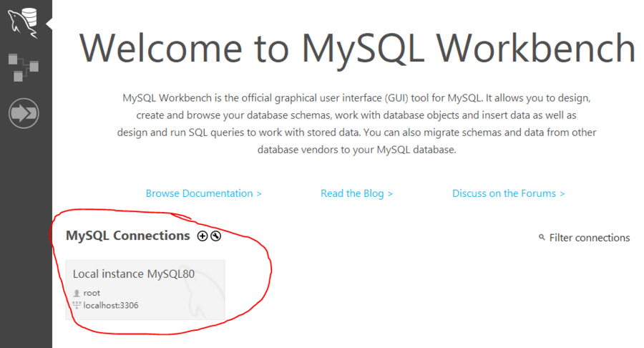Screen dimensions: 644x348
Task: Open the Models view in sidebar
Action: (23, 67)
